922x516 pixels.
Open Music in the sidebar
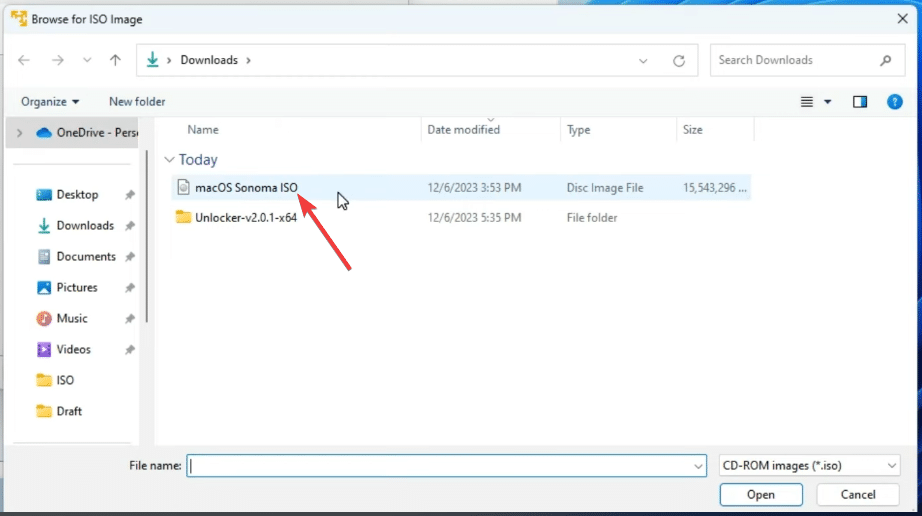72,319
